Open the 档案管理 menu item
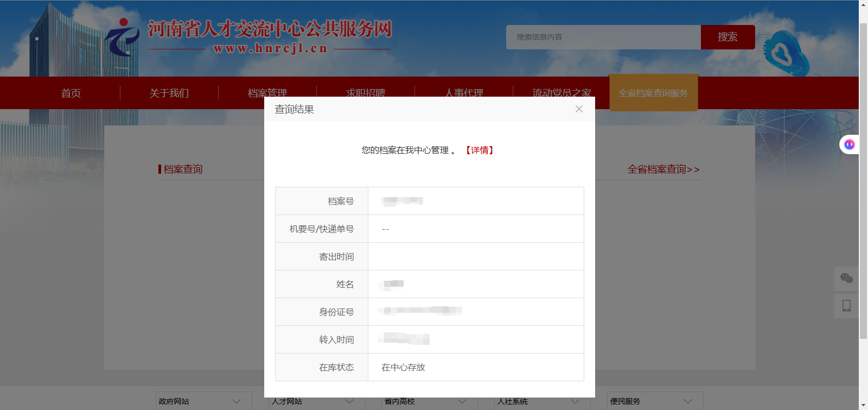 click(267, 92)
